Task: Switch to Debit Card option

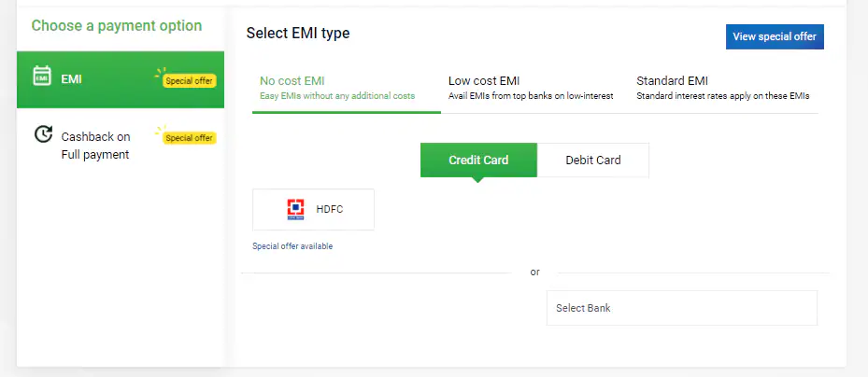Action: tap(593, 160)
